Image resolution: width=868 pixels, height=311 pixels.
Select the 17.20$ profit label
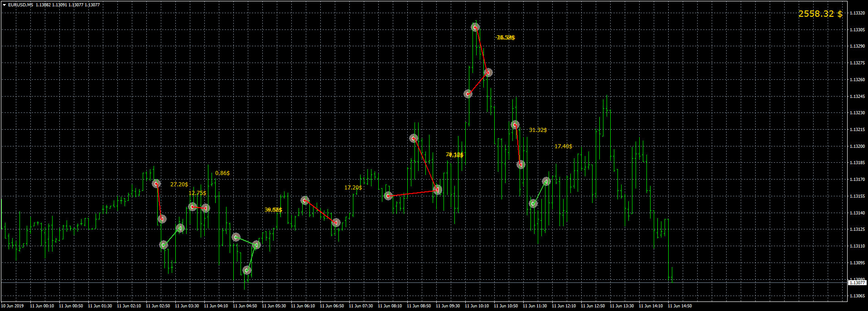353,188
